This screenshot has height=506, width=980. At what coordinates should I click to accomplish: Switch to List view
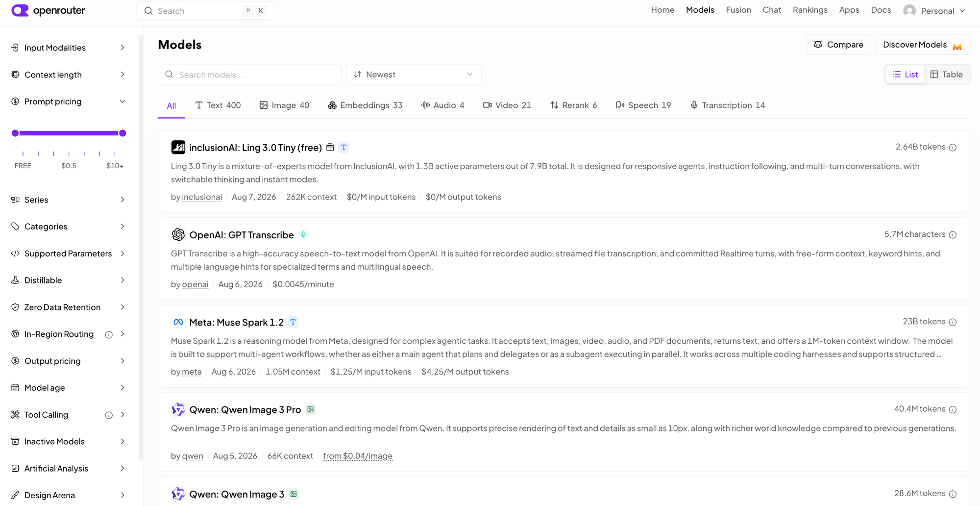point(905,75)
